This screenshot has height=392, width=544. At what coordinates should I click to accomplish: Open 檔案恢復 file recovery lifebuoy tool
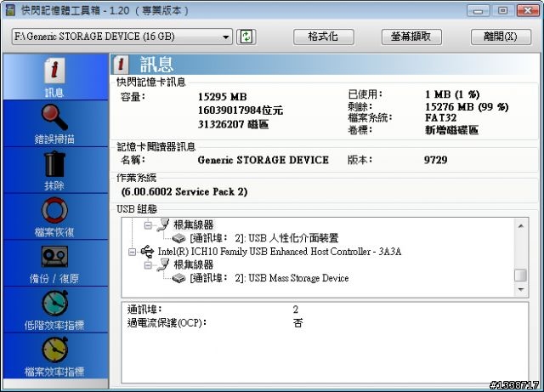[x=55, y=217]
